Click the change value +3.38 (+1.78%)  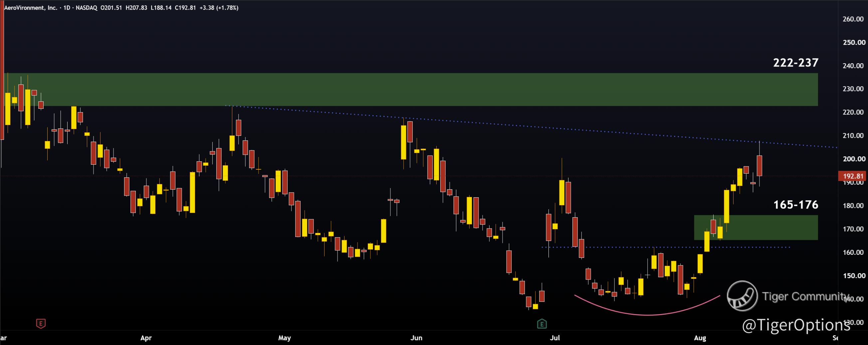coord(219,8)
